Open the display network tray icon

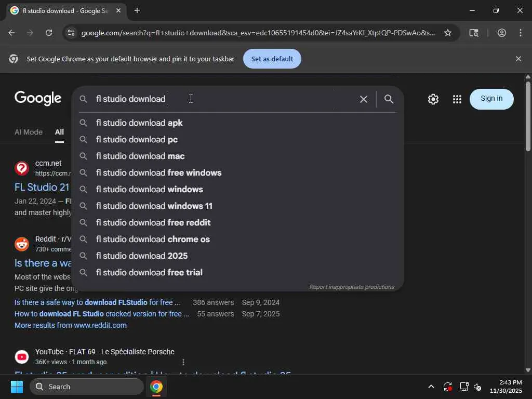pos(464,387)
